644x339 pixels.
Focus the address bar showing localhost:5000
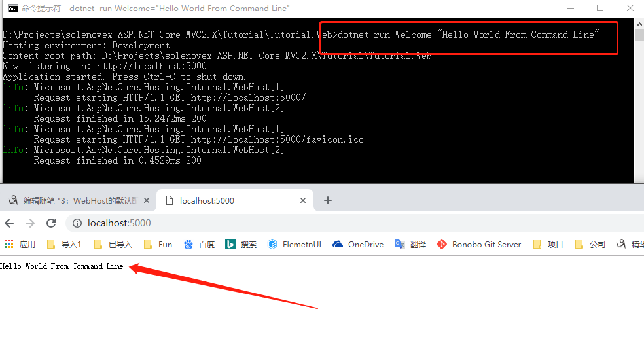point(353,223)
